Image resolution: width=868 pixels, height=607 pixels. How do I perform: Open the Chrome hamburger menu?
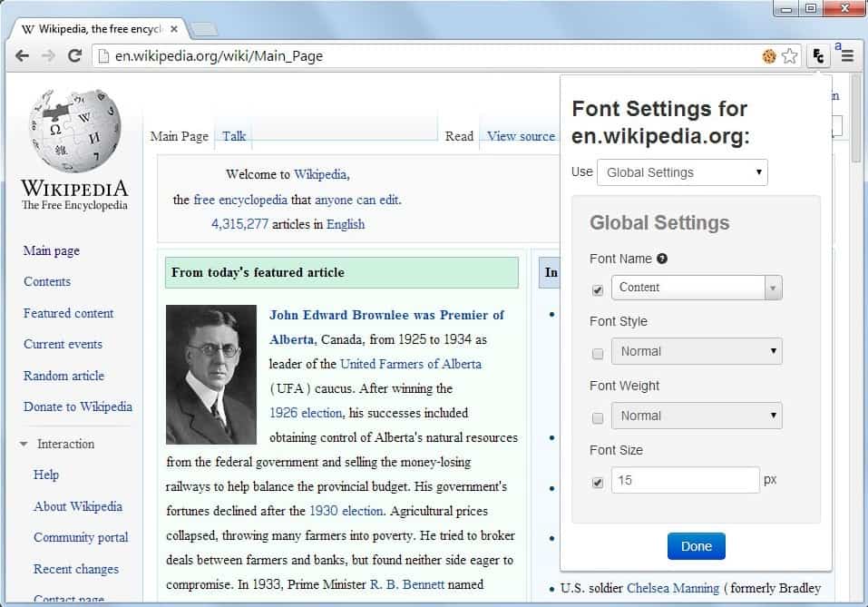[x=846, y=56]
